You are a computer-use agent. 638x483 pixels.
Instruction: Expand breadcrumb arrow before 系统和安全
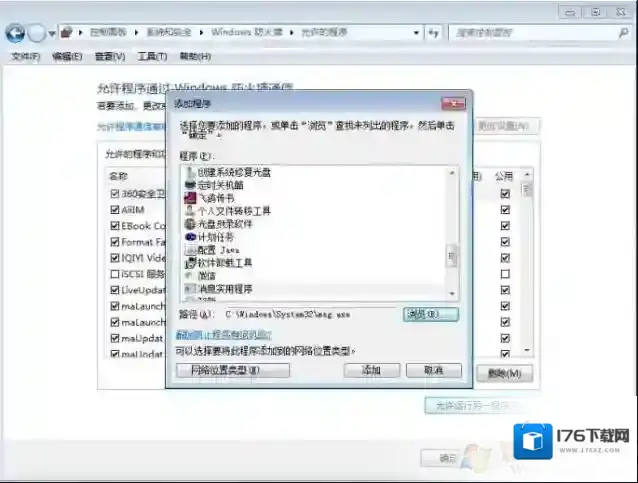tap(136, 33)
